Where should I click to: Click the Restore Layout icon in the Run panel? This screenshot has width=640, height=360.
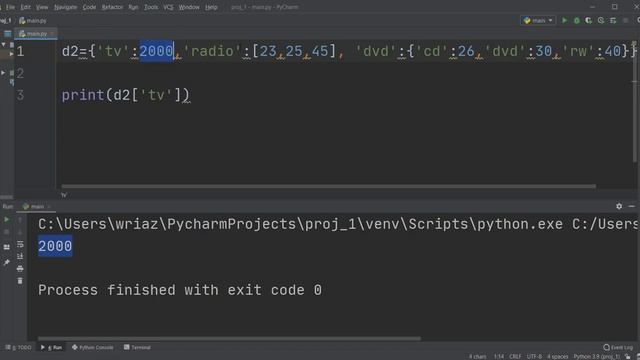point(7,247)
